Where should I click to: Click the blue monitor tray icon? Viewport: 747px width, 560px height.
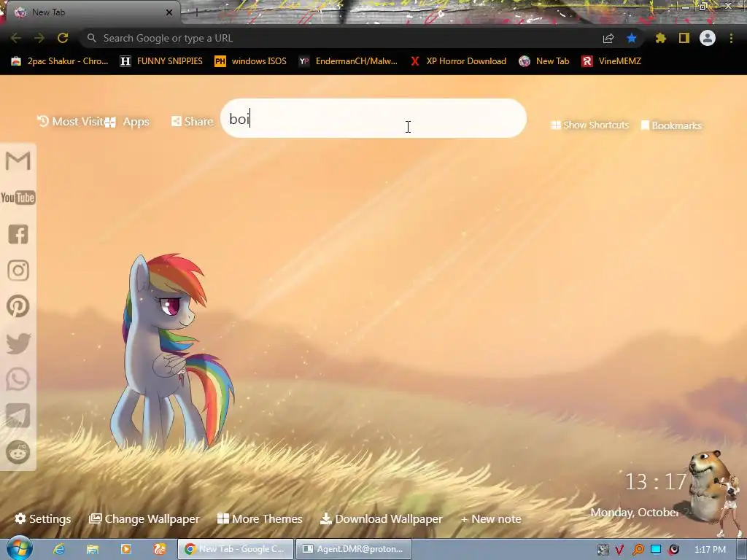tap(656, 550)
